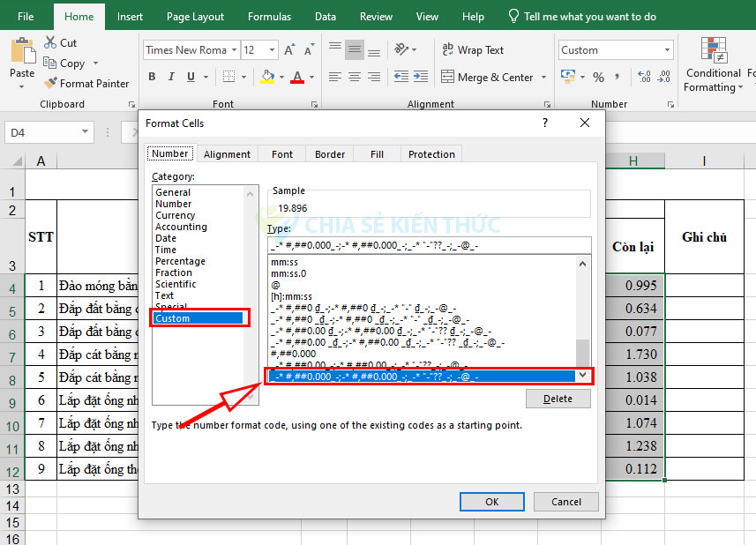This screenshot has height=545, width=756.
Task: Apply Percent Style formatting
Action: click(x=599, y=77)
